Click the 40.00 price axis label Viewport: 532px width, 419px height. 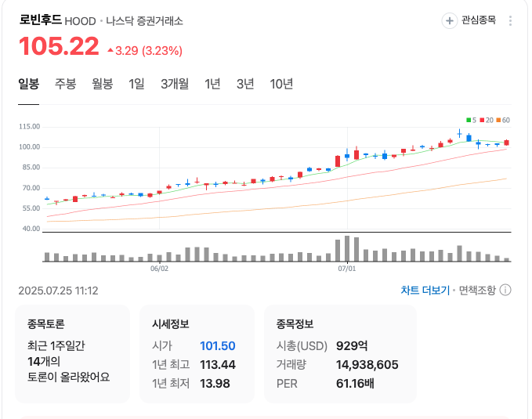(x=31, y=229)
